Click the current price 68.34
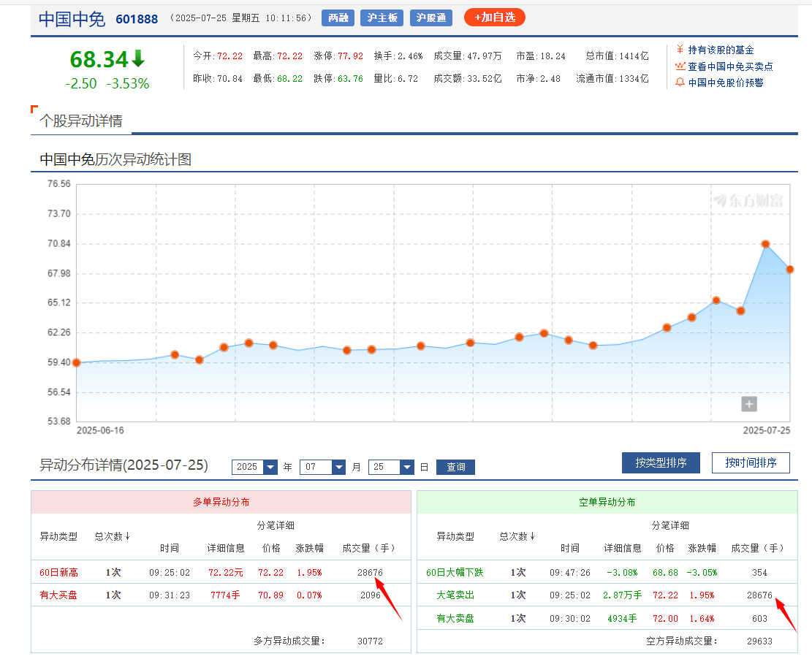 point(99,59)
